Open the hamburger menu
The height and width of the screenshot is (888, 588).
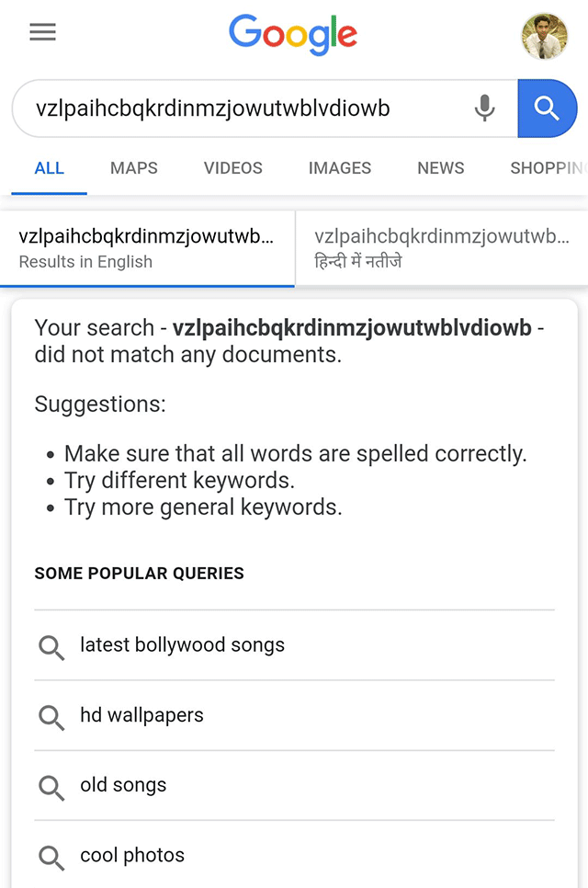[42, 33]
